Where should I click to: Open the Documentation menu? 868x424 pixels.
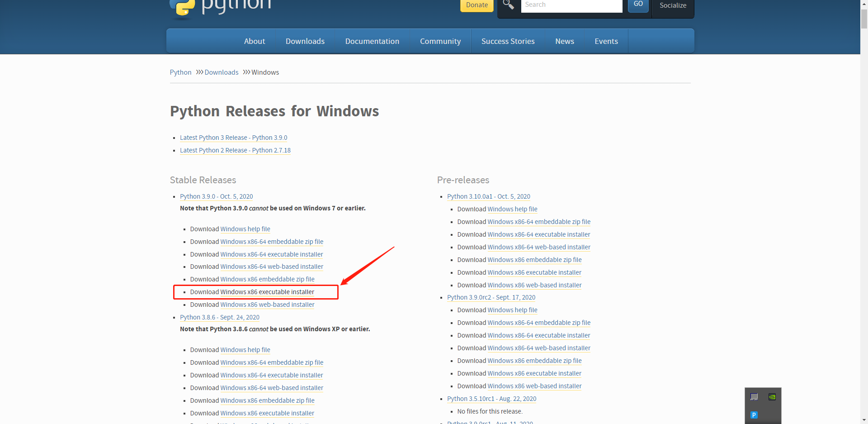point(372,41)
